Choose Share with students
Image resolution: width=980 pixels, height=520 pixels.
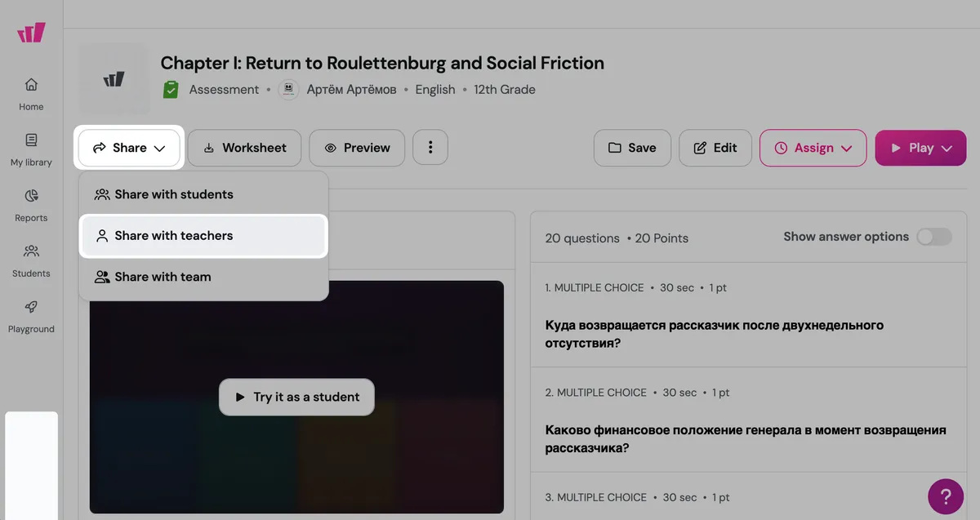[203, 194]
